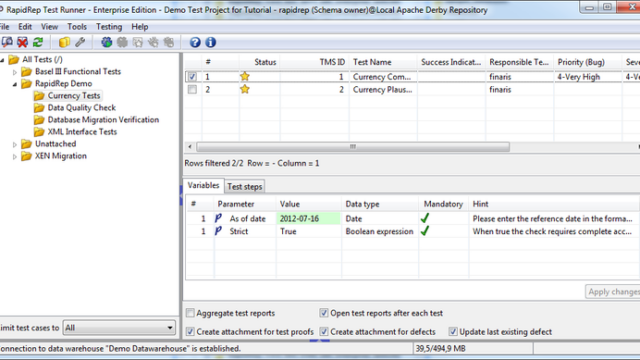Toggle Create attachment for defects

[324, 331]
